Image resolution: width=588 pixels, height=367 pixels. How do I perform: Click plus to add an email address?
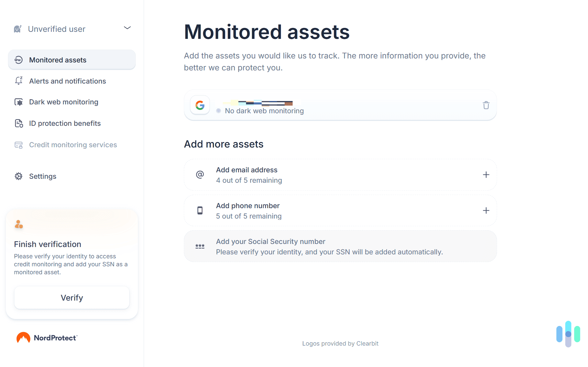tap(486, 174)
